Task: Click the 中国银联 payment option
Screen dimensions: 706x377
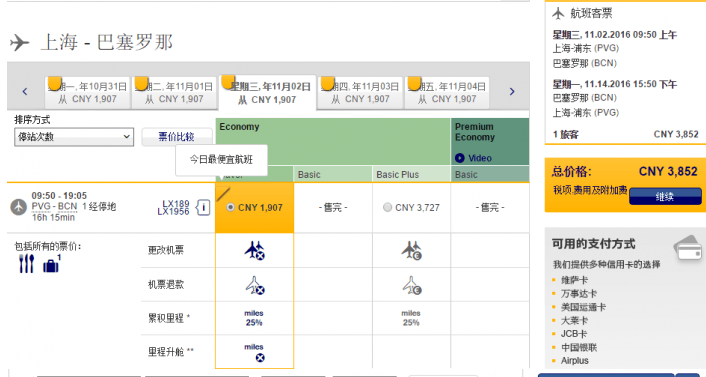Action: click(579, 347)
